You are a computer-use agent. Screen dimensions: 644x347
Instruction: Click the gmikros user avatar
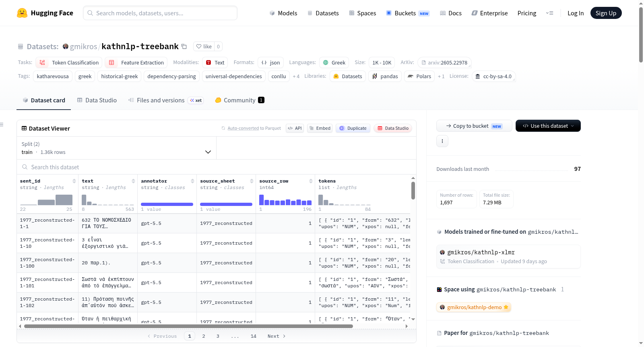(x=66, y=46)
